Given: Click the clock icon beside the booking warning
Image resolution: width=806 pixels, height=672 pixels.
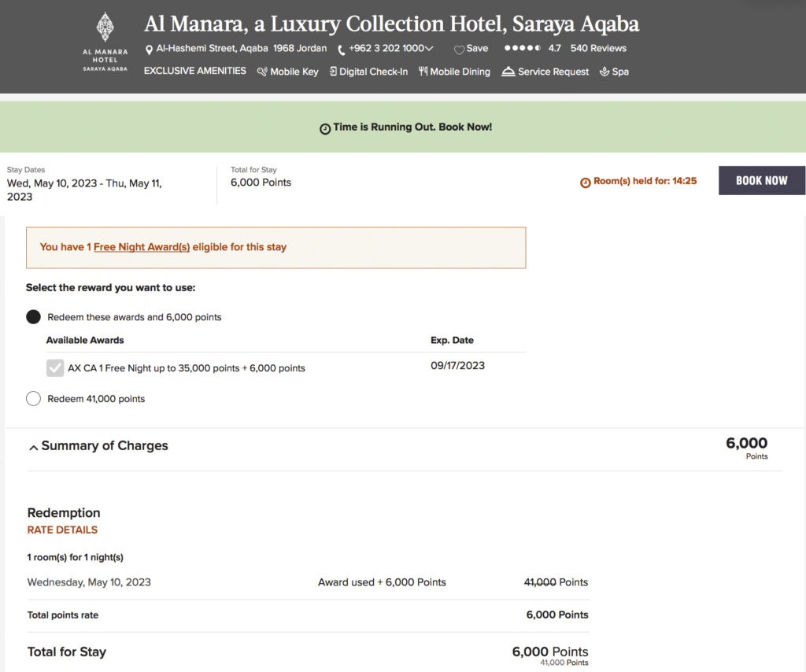Looking at the screenshot, I should pyautogui.click(x=325, y=127).
